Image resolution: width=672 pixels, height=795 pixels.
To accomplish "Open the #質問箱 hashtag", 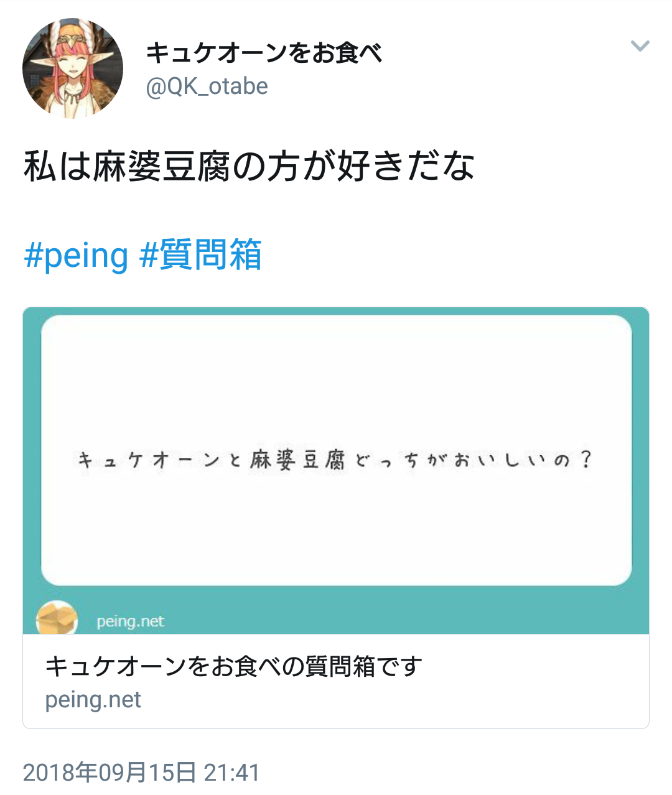I will (201, 255).
